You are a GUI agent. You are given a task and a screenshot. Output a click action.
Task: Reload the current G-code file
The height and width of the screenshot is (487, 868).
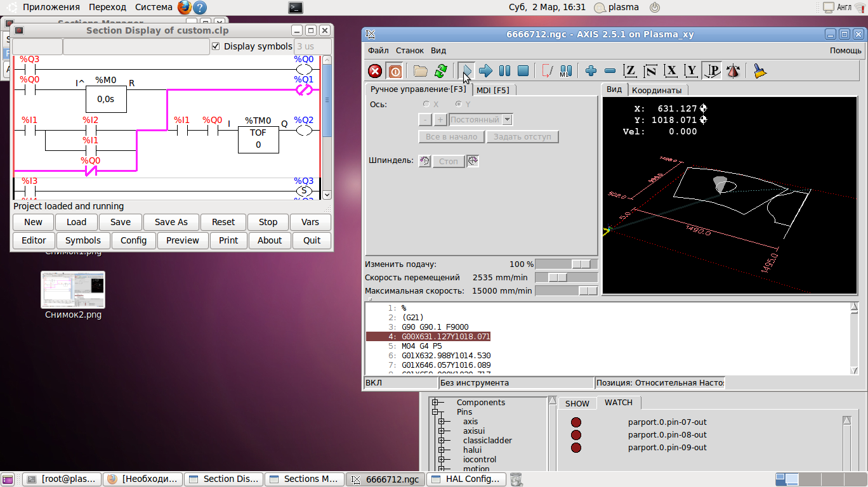[440, 71]
